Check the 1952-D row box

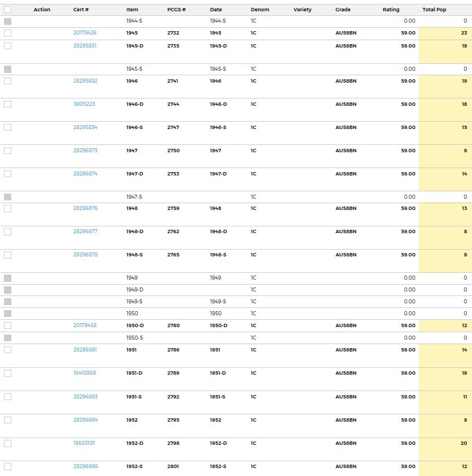pos(7,444)
